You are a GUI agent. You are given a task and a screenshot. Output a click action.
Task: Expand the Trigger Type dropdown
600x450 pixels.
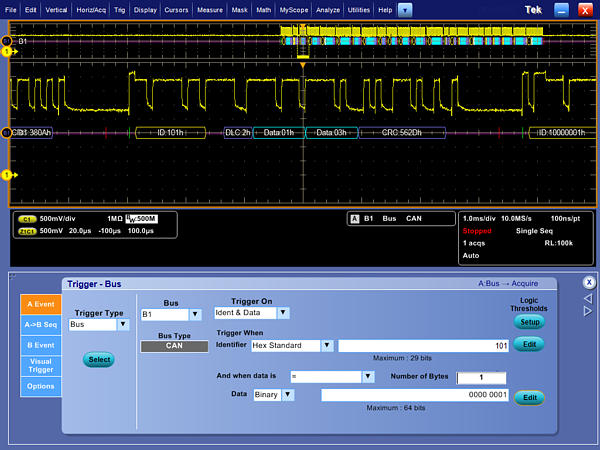coord(123,325)
